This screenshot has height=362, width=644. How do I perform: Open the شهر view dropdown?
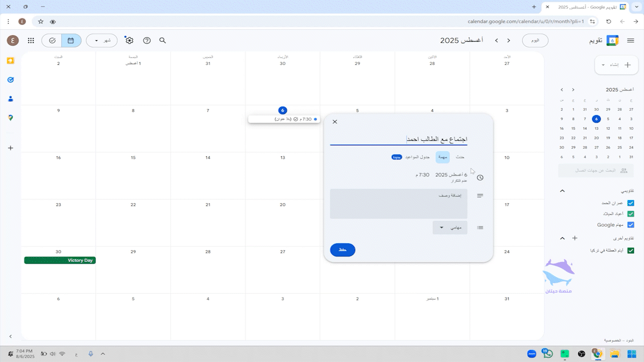[x=102, y=41]
